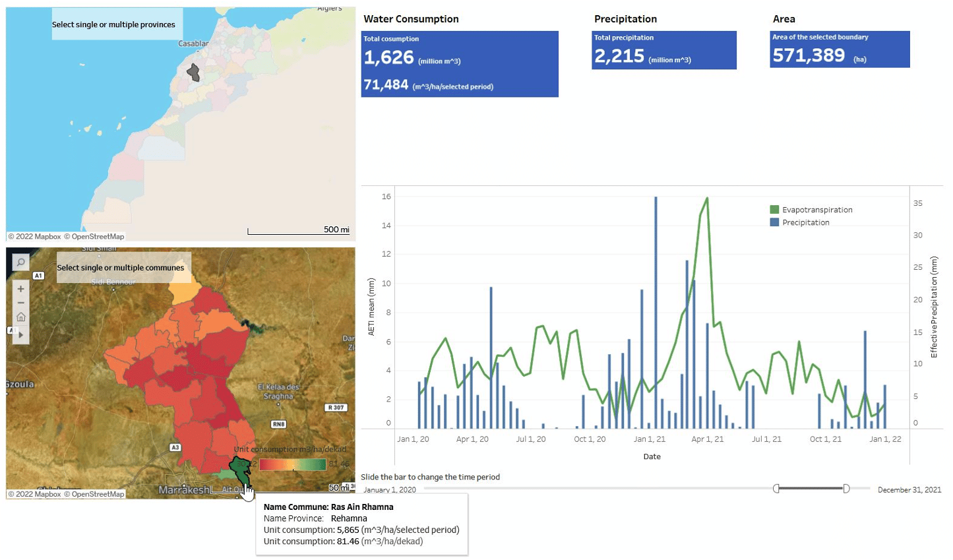Viewport: 953px width, 560px height.
Task: Click the Evapotranspiration legend label
Action: click(817, 210)
